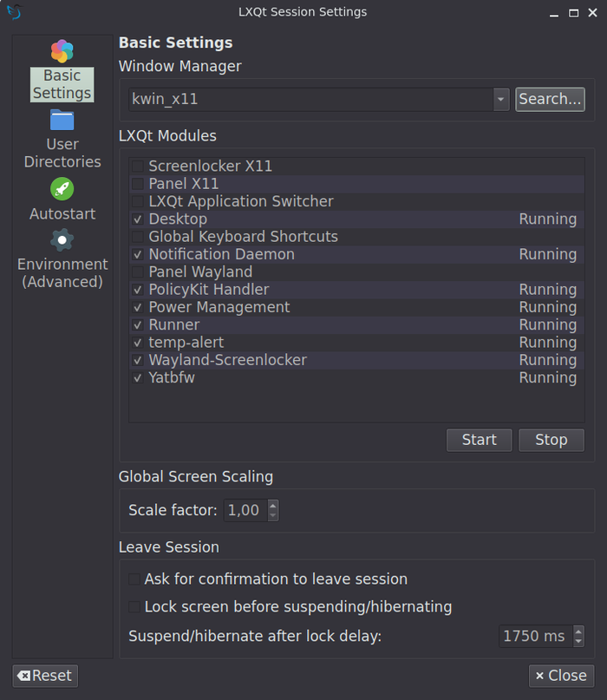Click the Search... button
607x700 pixels.
click(550, 100)
